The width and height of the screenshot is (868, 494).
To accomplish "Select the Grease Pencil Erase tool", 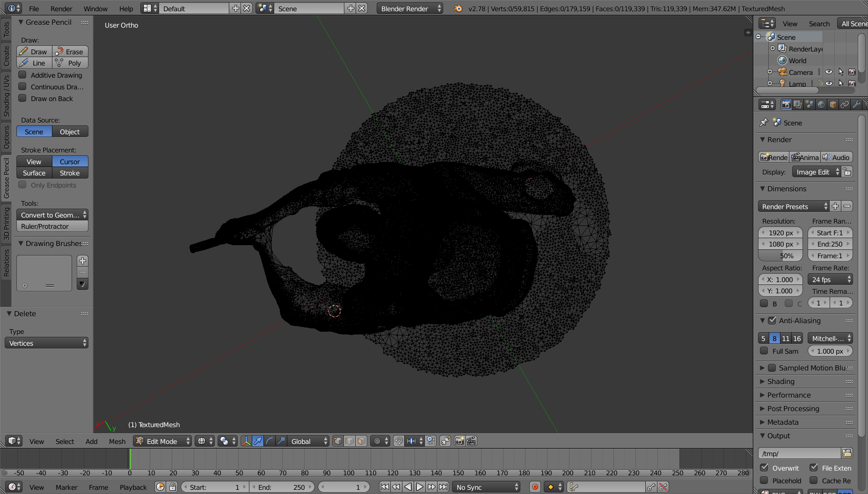I will coord(70,51).
